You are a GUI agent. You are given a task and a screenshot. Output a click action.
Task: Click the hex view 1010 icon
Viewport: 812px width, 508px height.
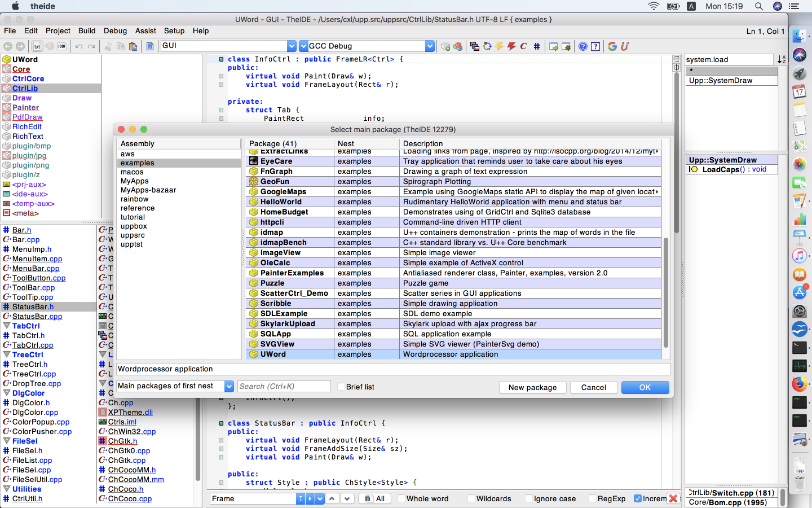62,46
